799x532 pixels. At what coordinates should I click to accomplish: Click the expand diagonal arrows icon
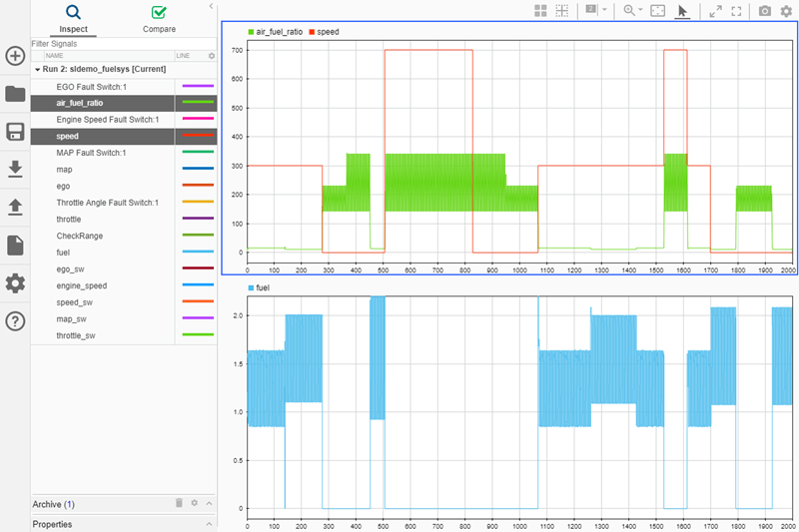click(715, 11)
